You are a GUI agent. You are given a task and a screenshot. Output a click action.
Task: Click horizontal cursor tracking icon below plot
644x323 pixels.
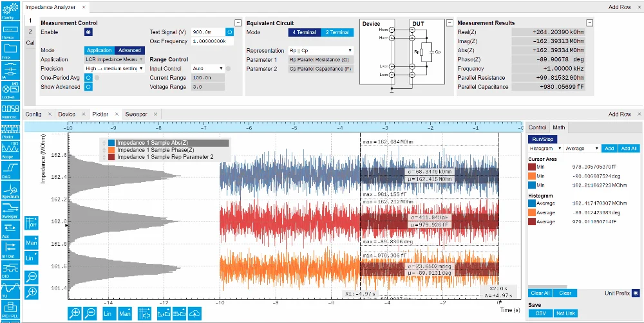pyautogui.click(x=144, y=313)
